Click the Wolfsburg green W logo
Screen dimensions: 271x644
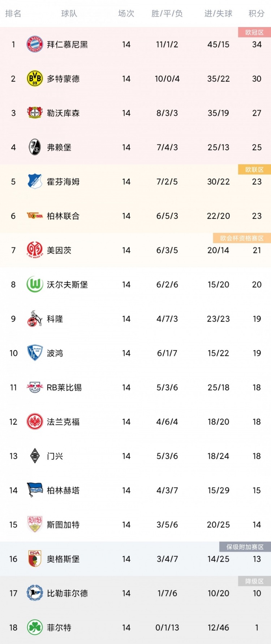(x=35, y=284)
